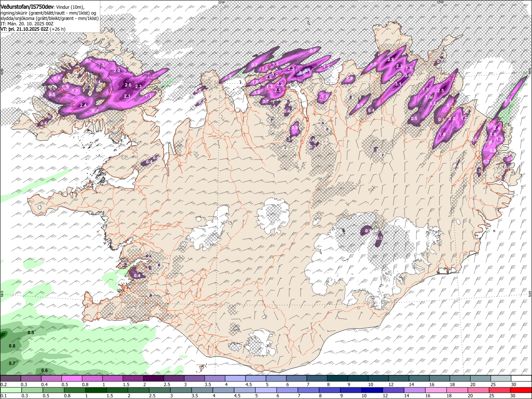Click the deep blue swatch after 10 in bottom legend

point(372,390)
